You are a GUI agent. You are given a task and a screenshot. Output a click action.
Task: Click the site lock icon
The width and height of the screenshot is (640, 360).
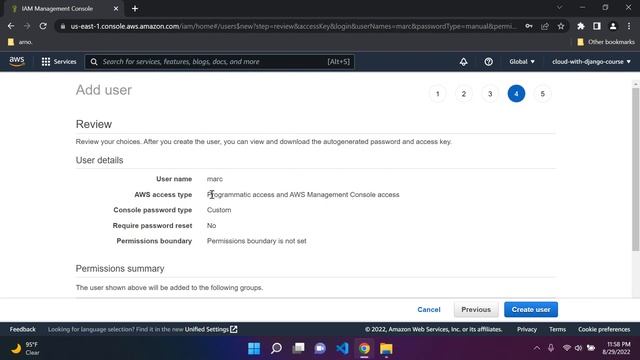[x=62, y=26]
